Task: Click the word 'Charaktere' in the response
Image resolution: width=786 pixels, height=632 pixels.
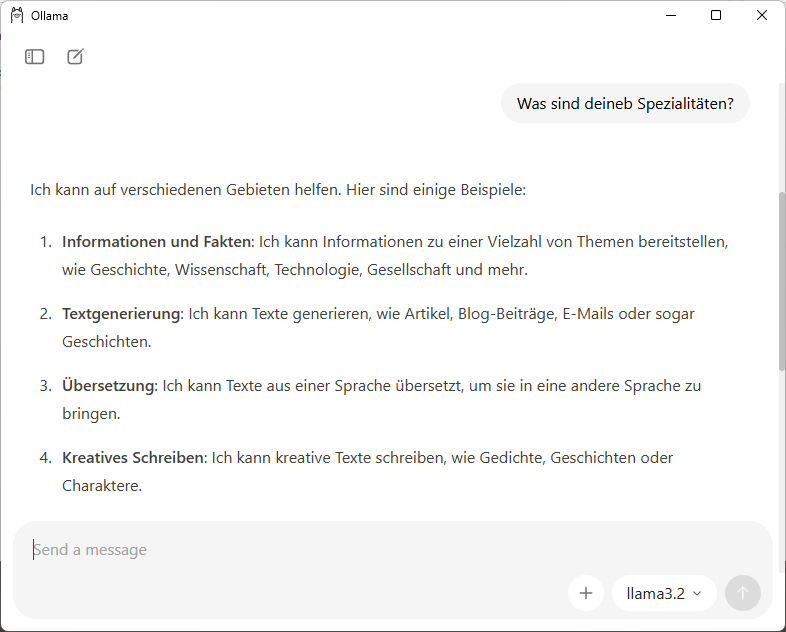Action: coord(101,486)
